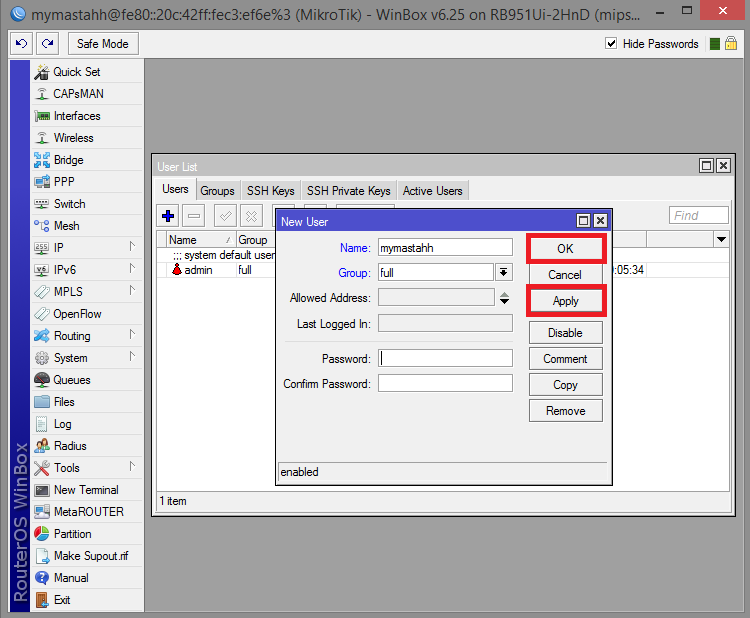Open the OpenFlow menu
750x618 pixels.
(88, 314)
